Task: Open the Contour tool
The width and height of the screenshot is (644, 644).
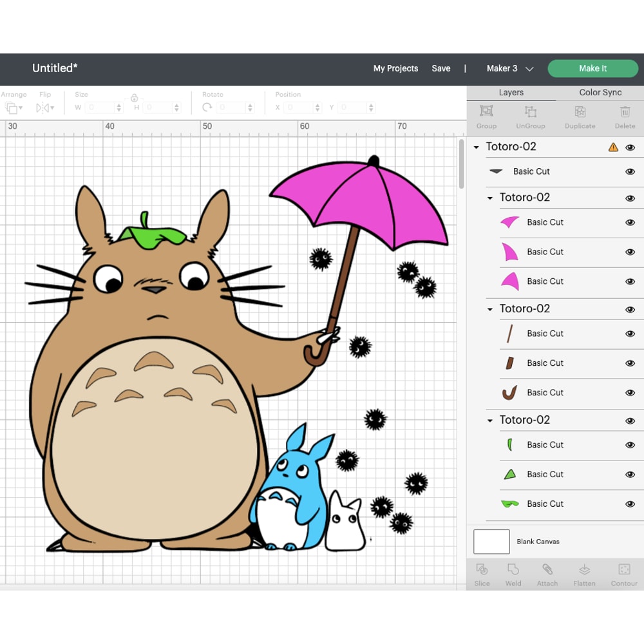Action: (623, 573)
